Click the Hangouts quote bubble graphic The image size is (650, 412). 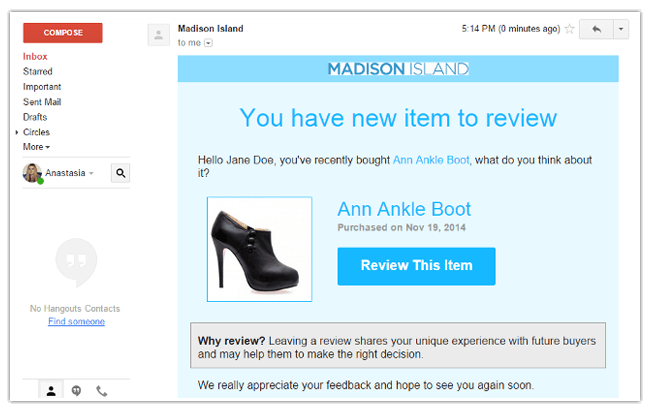pos(76,262)
